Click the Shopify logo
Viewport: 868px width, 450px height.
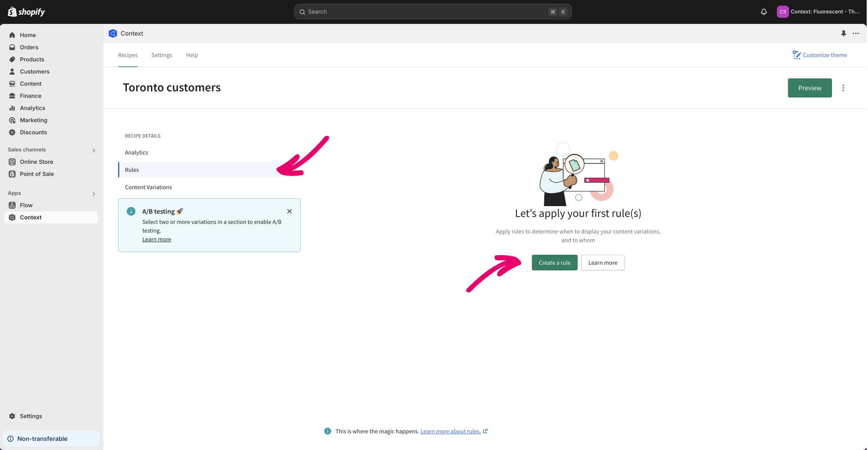point(26,12)
